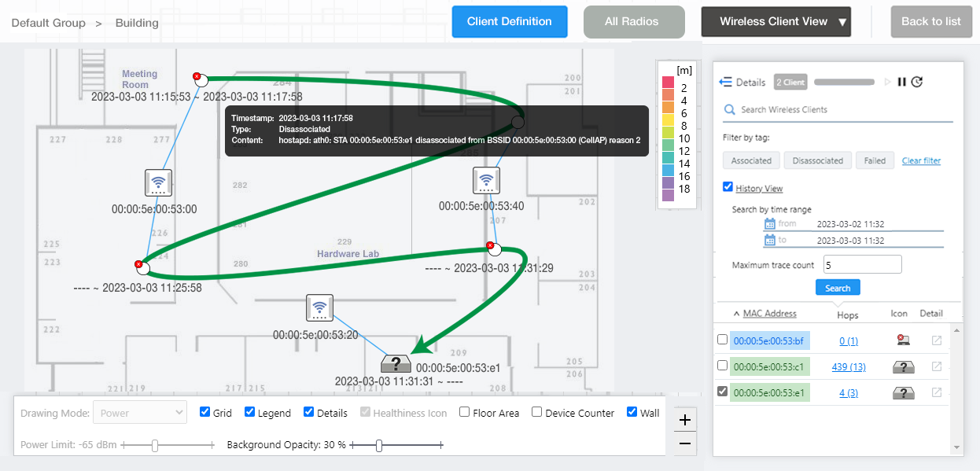
Task: Zoom in the map with plus button
Action: click(x=685, y=420)
